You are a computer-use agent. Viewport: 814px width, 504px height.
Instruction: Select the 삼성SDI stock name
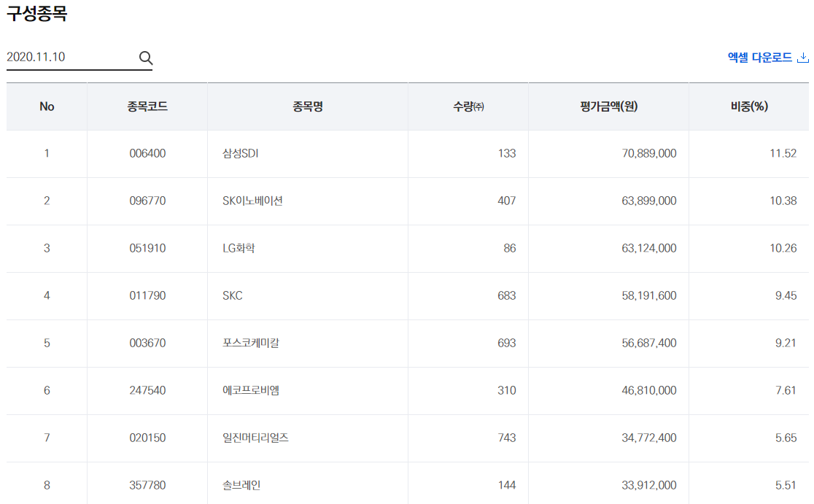tap(241, 154)
